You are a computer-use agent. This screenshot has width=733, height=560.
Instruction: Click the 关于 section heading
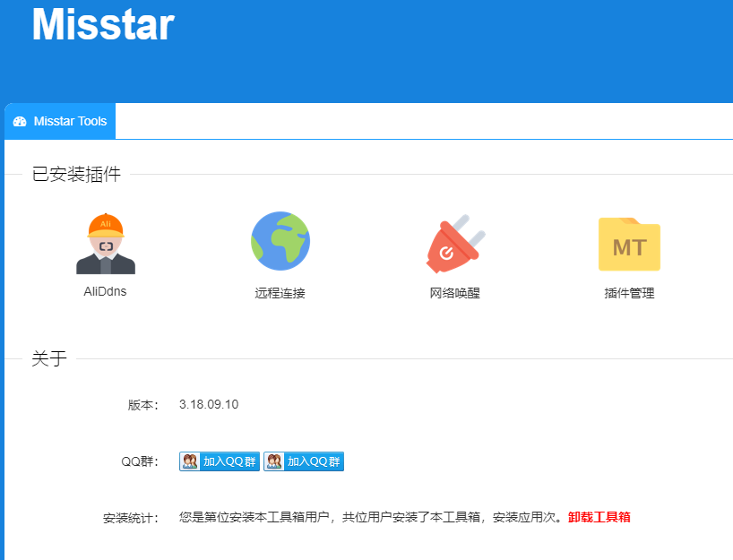49,359
